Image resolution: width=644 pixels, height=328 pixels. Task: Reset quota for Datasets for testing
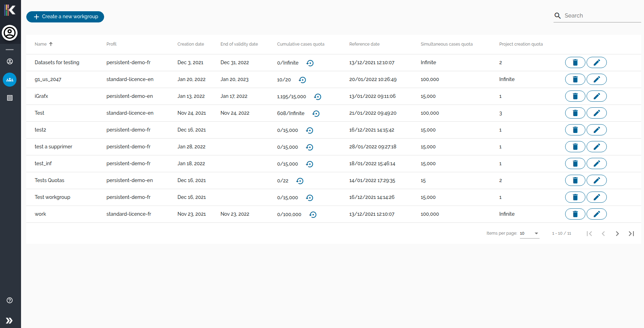click(x=310, y=63)
